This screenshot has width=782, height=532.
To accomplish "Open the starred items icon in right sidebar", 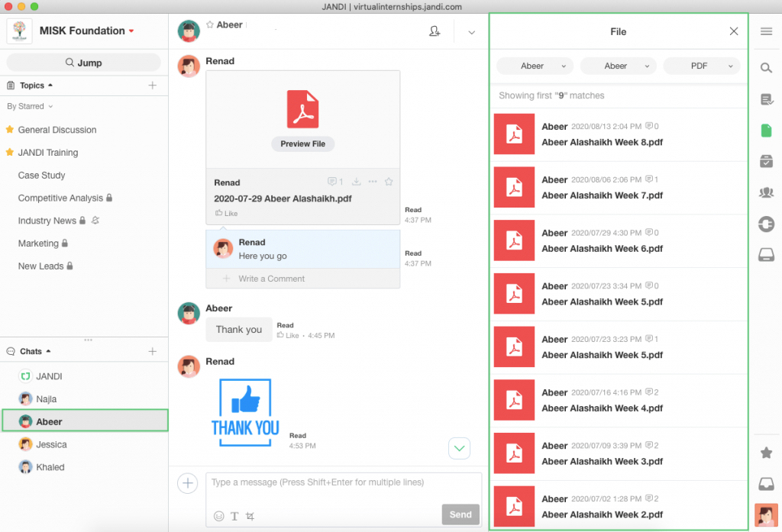I will coord(766,453).
